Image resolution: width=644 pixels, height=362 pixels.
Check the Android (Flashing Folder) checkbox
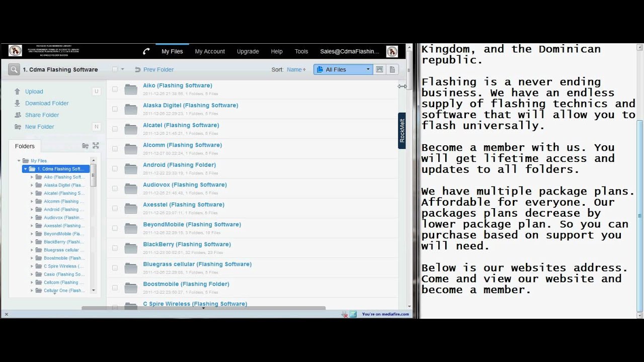pos(115,168)
